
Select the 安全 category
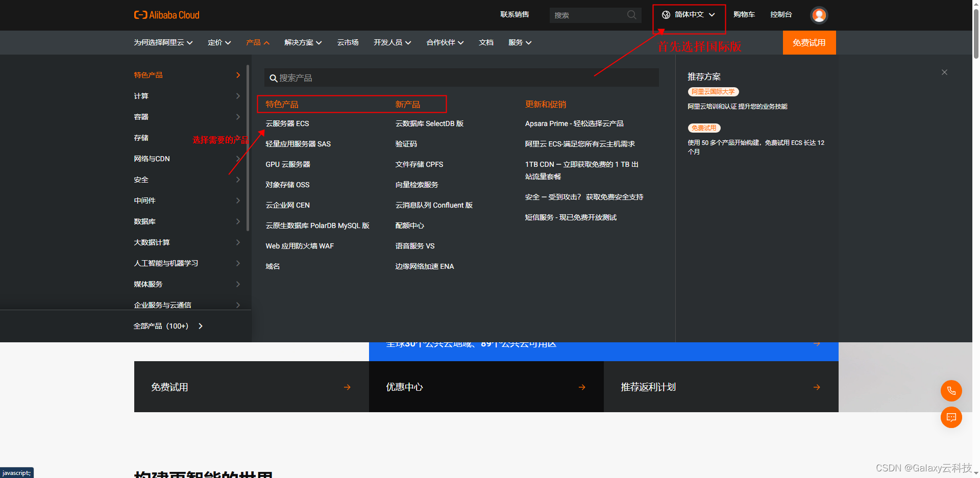click(187, 180)
